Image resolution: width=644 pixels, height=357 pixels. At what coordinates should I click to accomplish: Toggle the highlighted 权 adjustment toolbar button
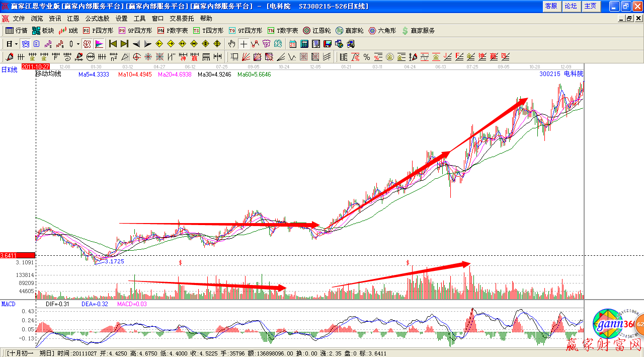tap(87, 44)
